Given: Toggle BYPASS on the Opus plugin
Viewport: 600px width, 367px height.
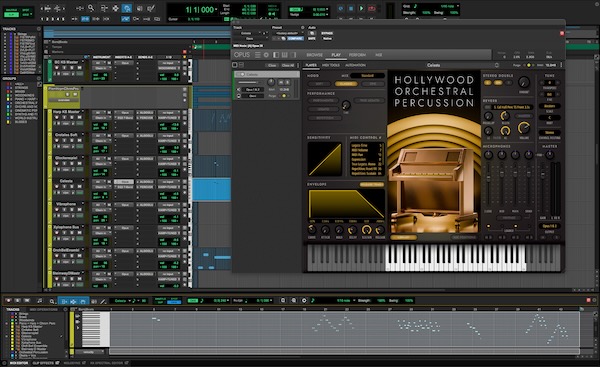Looking at the screenshot, I should pyautogui.click(x=327, y=33).
